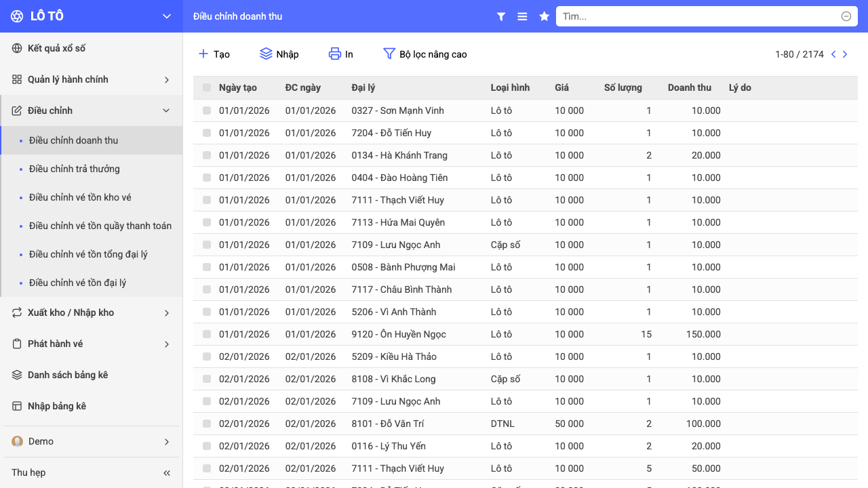Expand the Quản lý hành chính menu

92,79
